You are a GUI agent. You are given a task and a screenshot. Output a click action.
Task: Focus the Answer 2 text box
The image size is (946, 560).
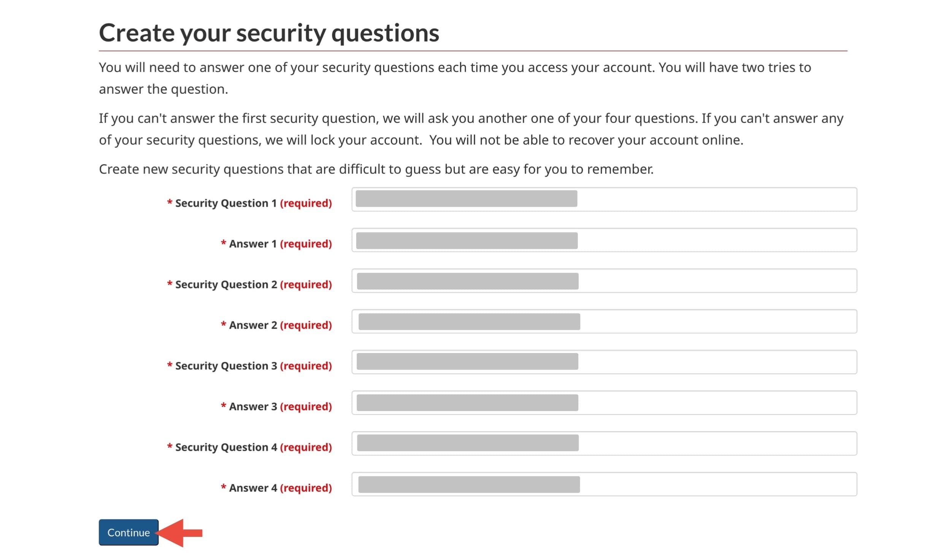(604, 321)
